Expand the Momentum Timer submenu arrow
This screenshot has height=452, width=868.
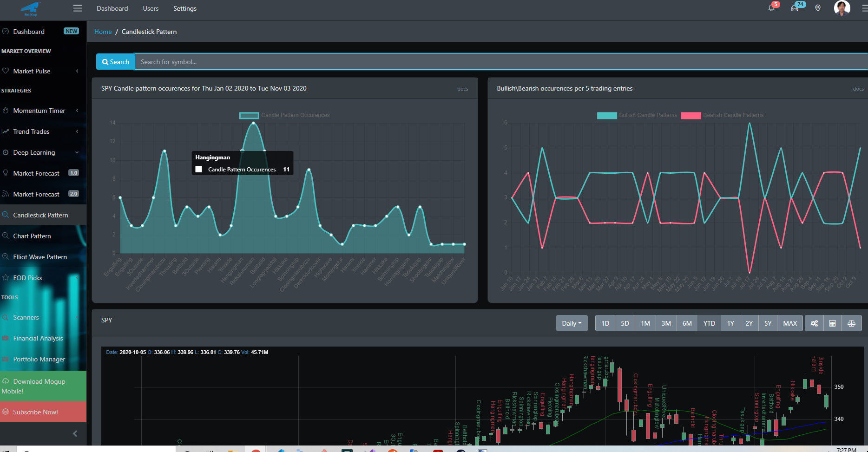pyautogui.click(x=77, y=111)
